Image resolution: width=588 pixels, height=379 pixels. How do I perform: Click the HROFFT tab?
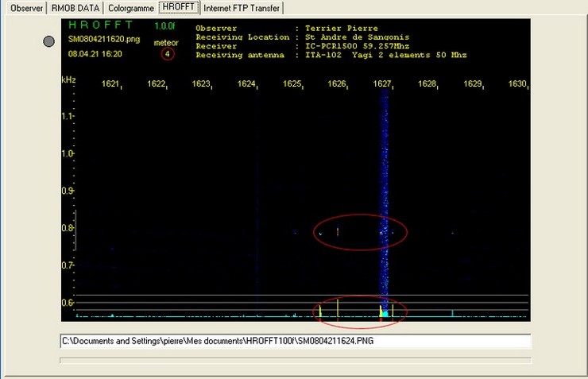point(179,7)
